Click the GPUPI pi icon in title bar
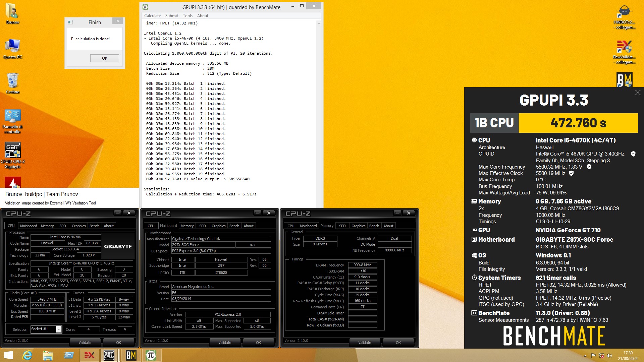This screenshot has width=644, height=362. (145, 7)
